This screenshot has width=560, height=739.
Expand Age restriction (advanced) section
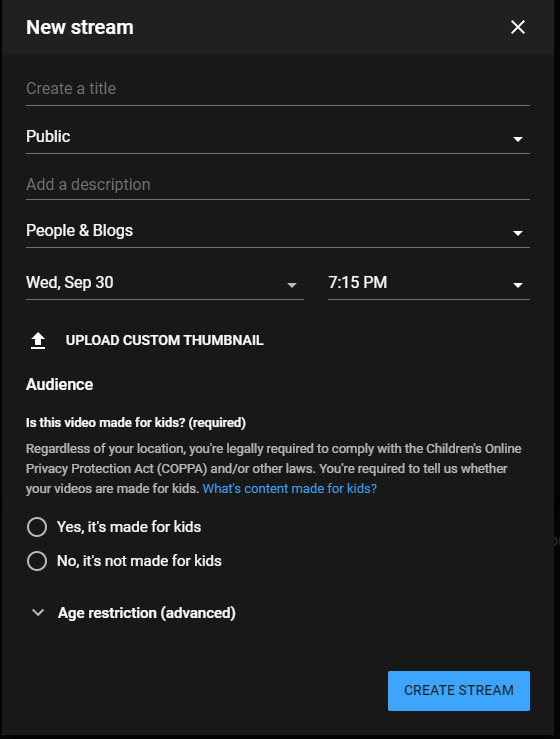146,613
